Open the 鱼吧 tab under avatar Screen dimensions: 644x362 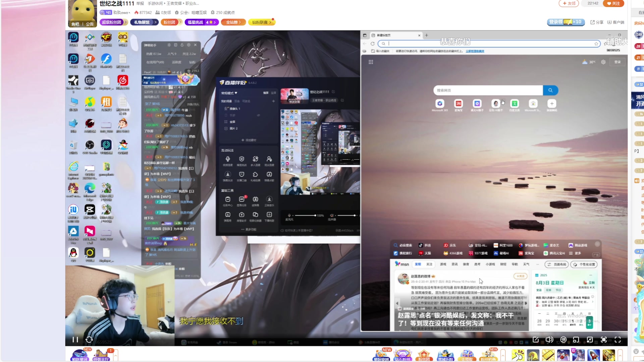pos(75,24)
